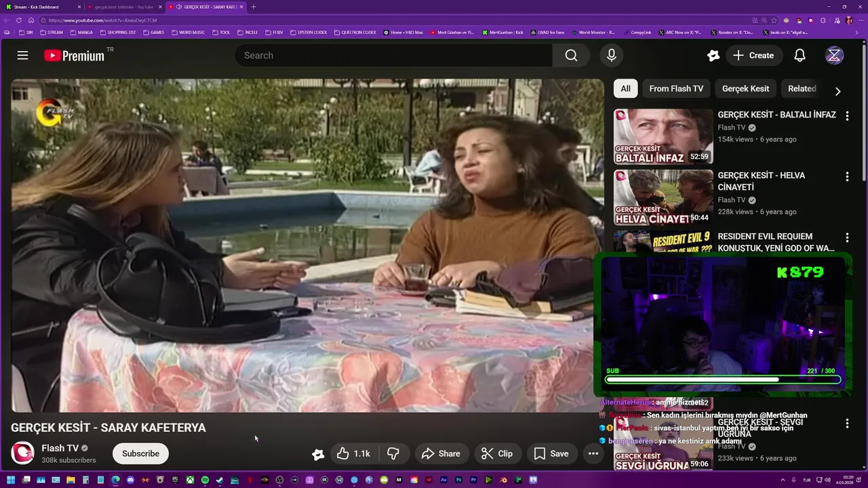Click the TUR keyboard language indicator
The width and height of the screenshot is (868, 488).
point(806,480)
